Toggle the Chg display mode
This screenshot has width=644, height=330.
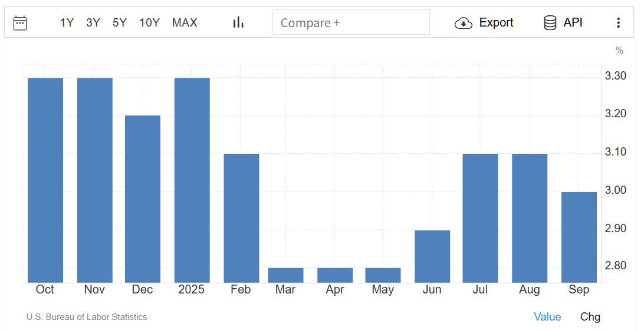(x=590, y=316)
